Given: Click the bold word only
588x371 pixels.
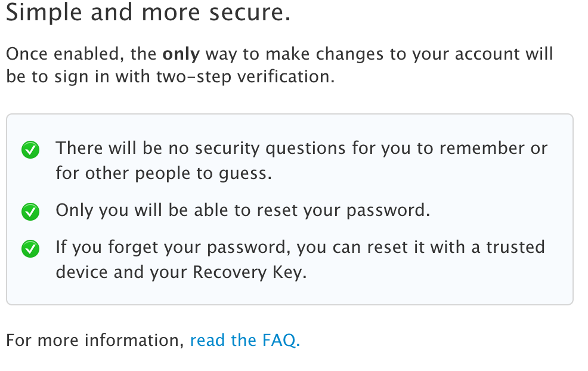Looking at the screenshot, I should (181, 54).
